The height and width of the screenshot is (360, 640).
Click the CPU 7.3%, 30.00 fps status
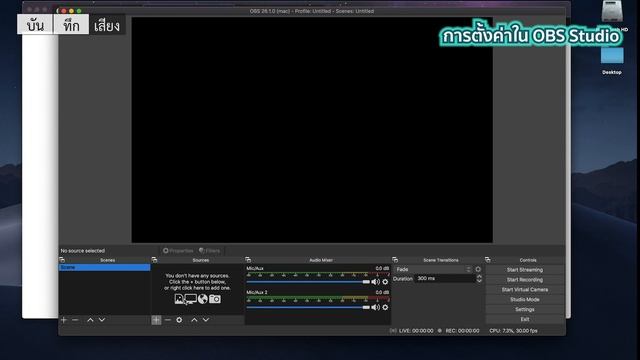[x=513, y=331]
